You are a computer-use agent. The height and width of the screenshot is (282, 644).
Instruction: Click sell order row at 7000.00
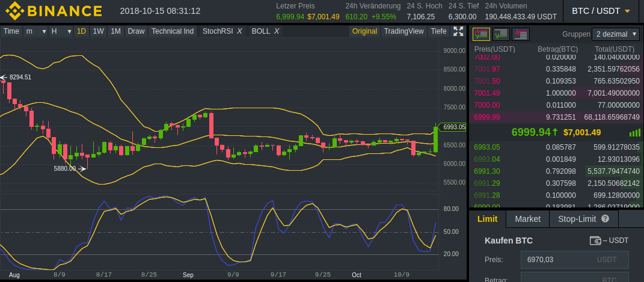point(557,105)
